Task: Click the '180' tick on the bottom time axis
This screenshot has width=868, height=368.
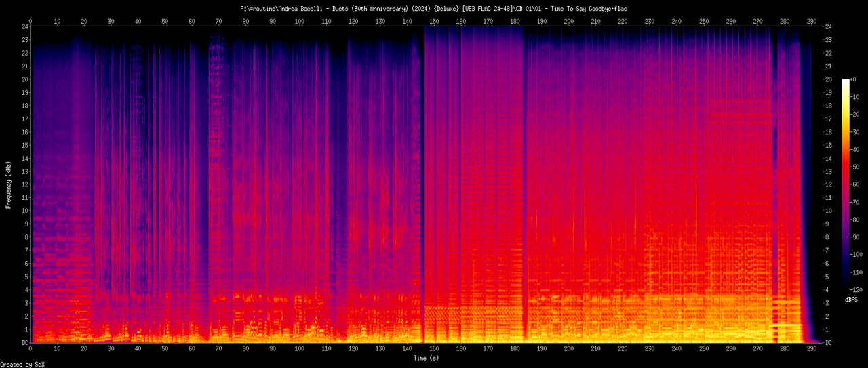Action: coord(515,348)
